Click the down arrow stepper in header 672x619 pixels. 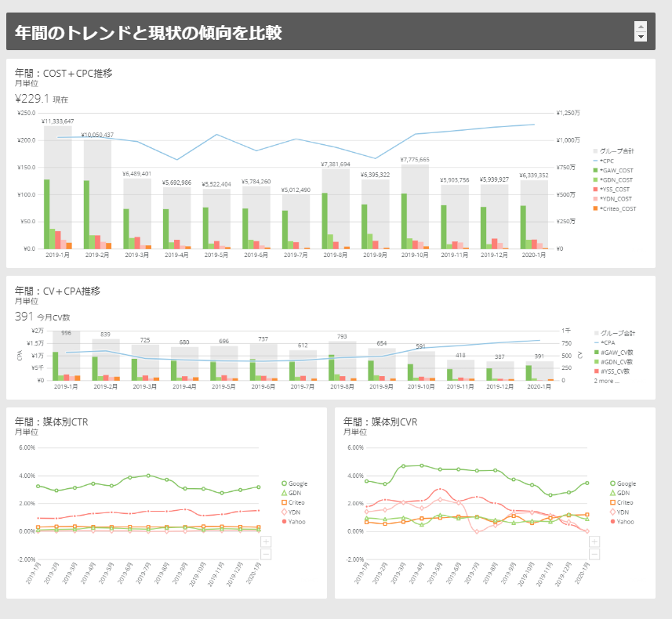641,36
